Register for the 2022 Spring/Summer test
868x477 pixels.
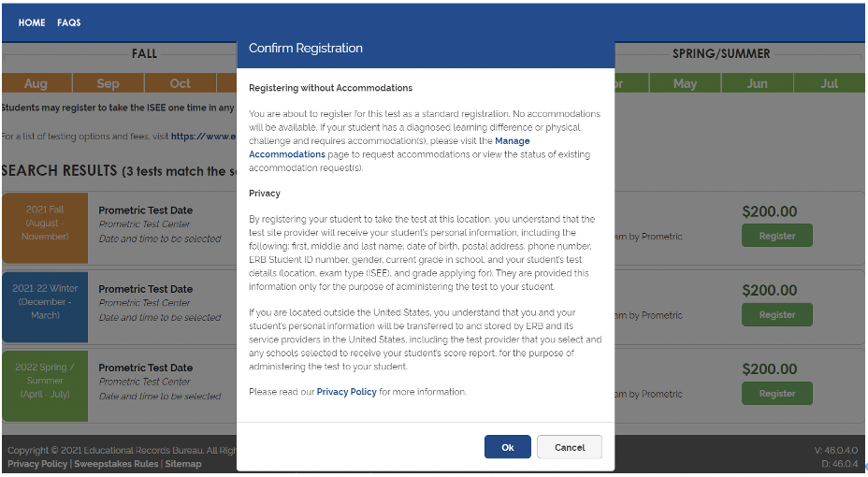click(776, 394)
